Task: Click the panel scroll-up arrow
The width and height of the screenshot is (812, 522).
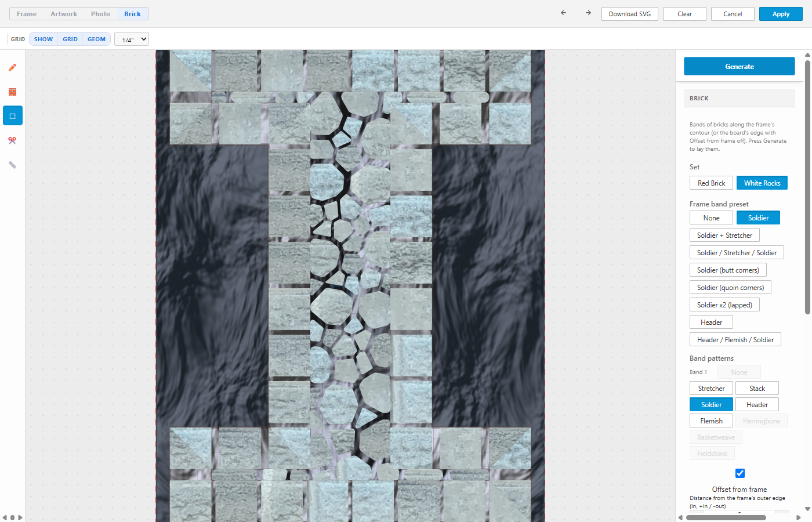Action: [x=807, y=55]
